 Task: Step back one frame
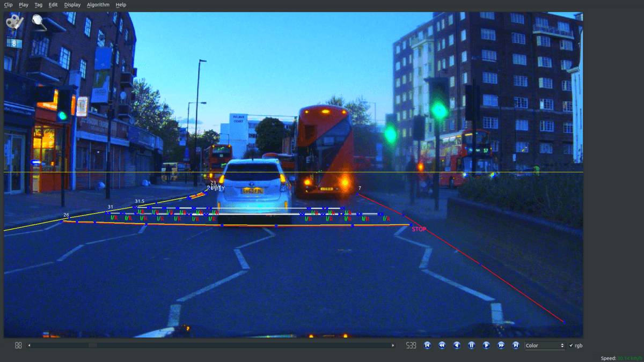[457, 345]
